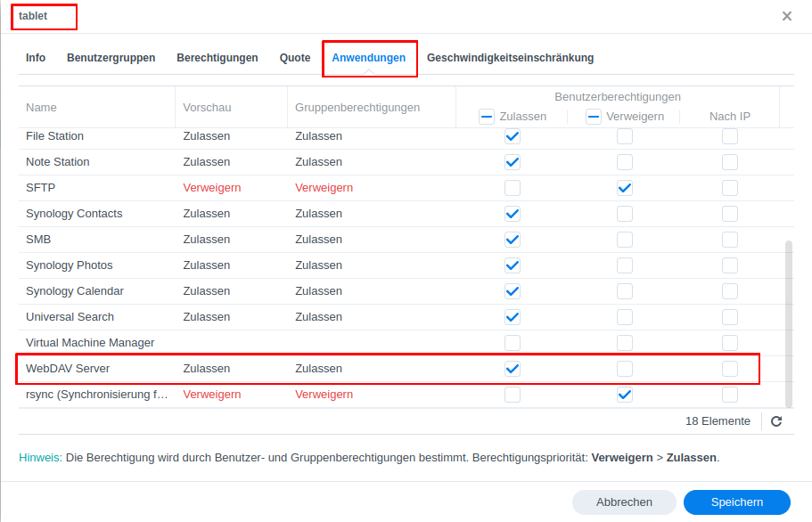Open the Info tab
This screenshot has height=522, width=812.
pyautogui.click(x=36, y=58)
